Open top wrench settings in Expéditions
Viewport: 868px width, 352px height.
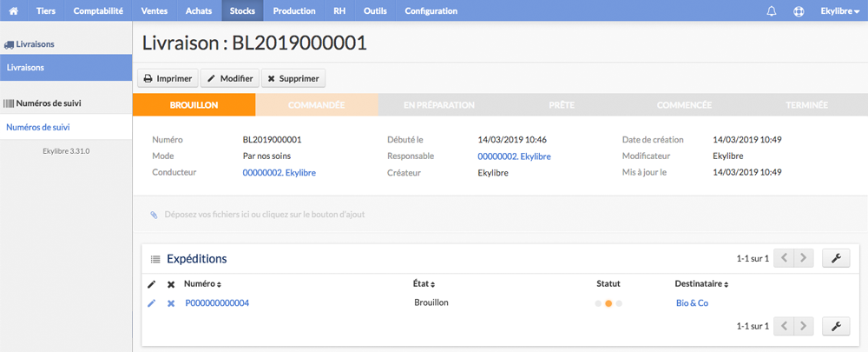tap(836, 258)
